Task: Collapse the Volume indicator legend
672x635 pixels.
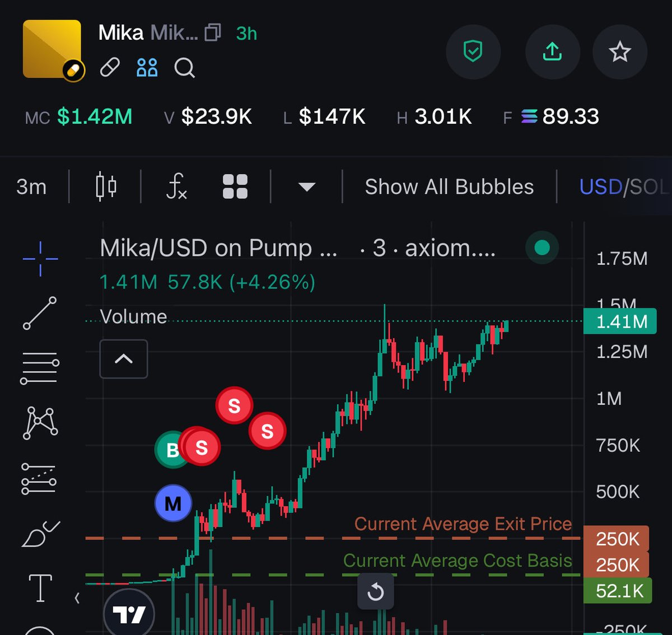Action: pyautogui.click(x=124, y=359)
